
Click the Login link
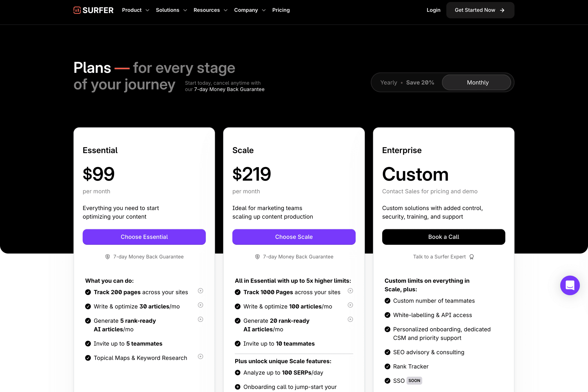(x=433, y=10)
